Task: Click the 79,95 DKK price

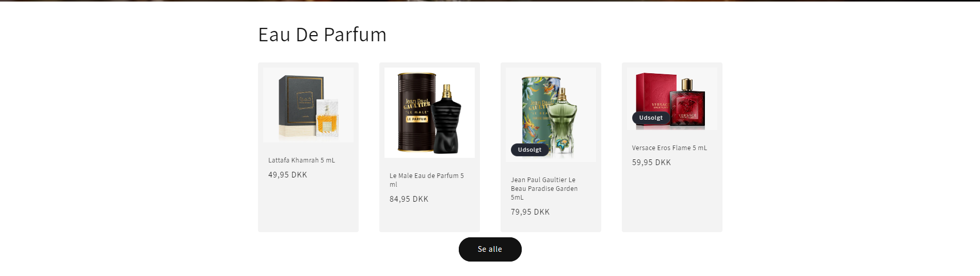Action: 530,212
